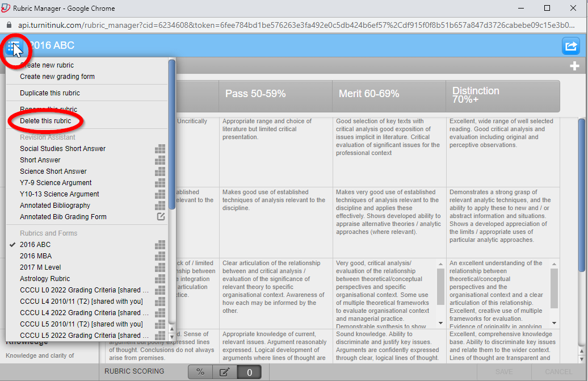Open the Short Answer rubric
This screenshot has height=381, width=588.
point(40,160)
